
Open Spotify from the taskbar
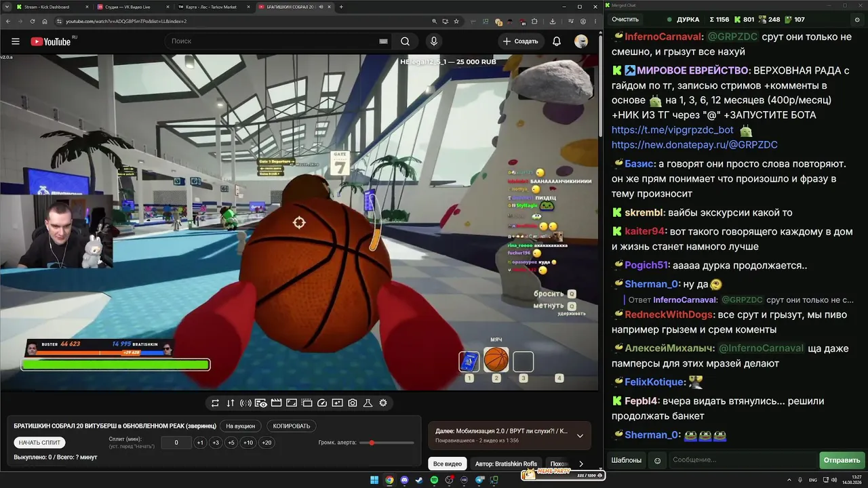(435, 480)
